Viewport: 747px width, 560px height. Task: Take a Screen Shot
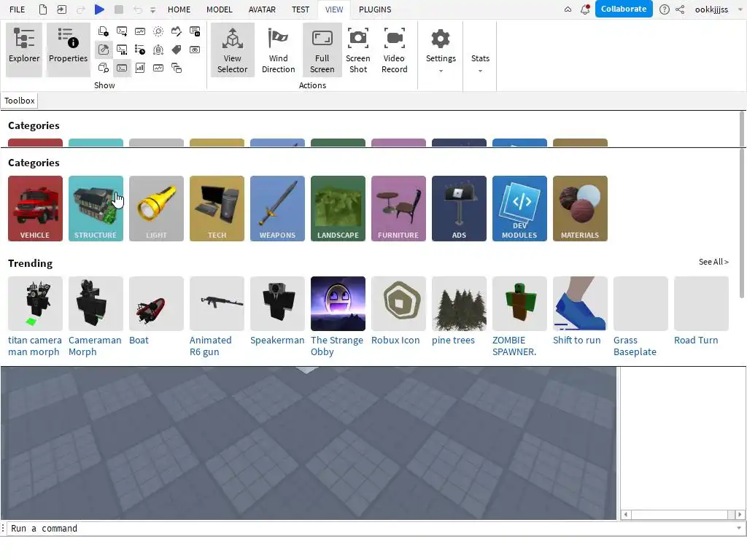pyautogui.click(x=358, y=50)
